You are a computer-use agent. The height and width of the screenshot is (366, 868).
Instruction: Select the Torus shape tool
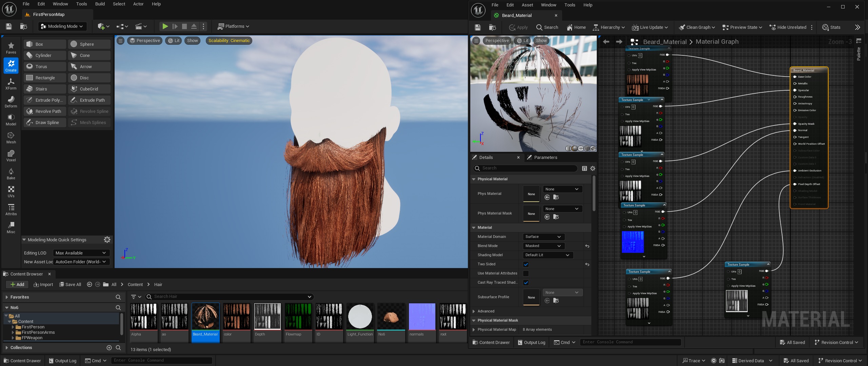click(x=45, y=66)
